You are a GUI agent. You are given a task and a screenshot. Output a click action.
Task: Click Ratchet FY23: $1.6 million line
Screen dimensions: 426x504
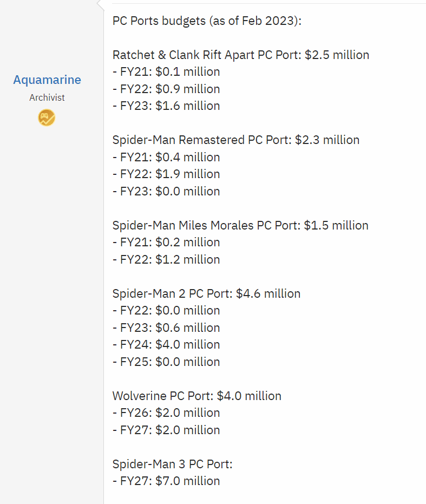(x=166, y=106)
